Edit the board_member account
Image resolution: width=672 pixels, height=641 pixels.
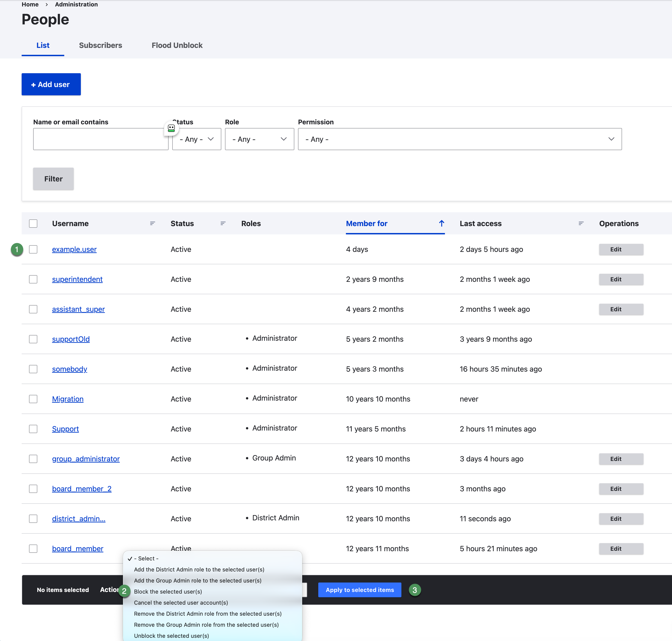click(621, 549)
